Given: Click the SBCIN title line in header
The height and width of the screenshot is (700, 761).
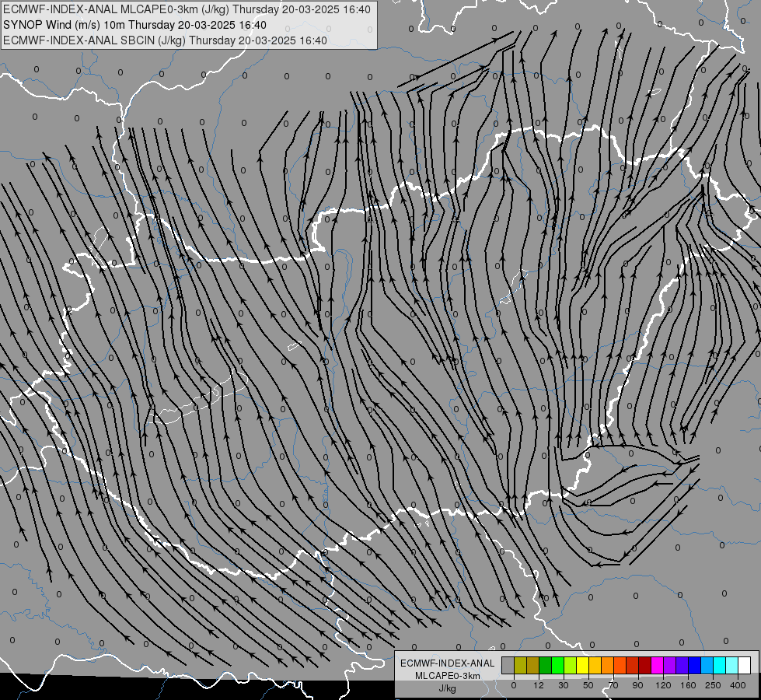Looking at the screenshot, I should click(x=165, y=40).
